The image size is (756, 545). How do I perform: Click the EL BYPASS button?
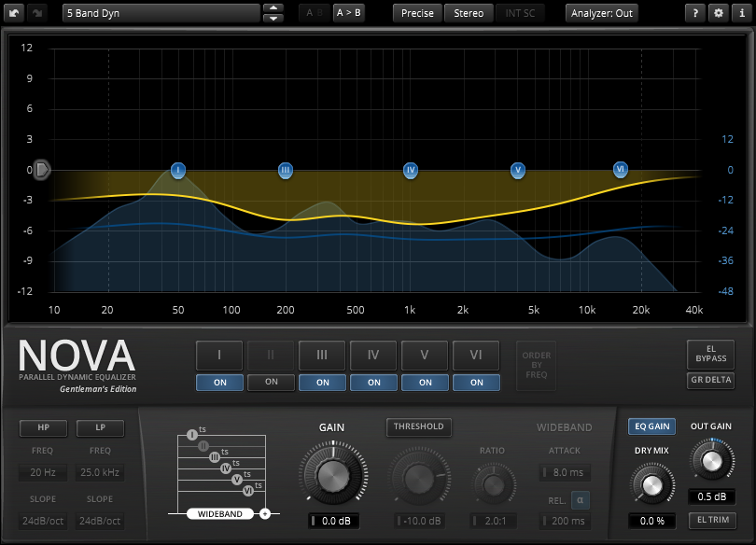pos(710,355)
